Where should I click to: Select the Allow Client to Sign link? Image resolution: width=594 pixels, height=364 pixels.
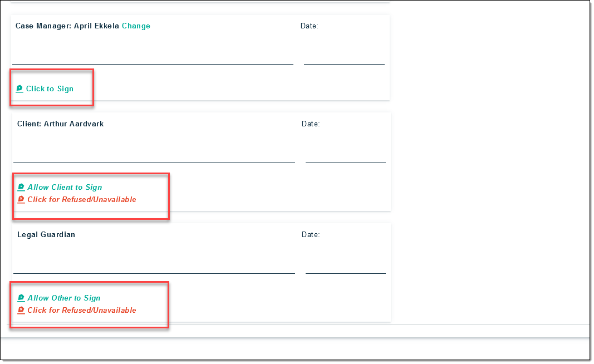click(65, 188)
